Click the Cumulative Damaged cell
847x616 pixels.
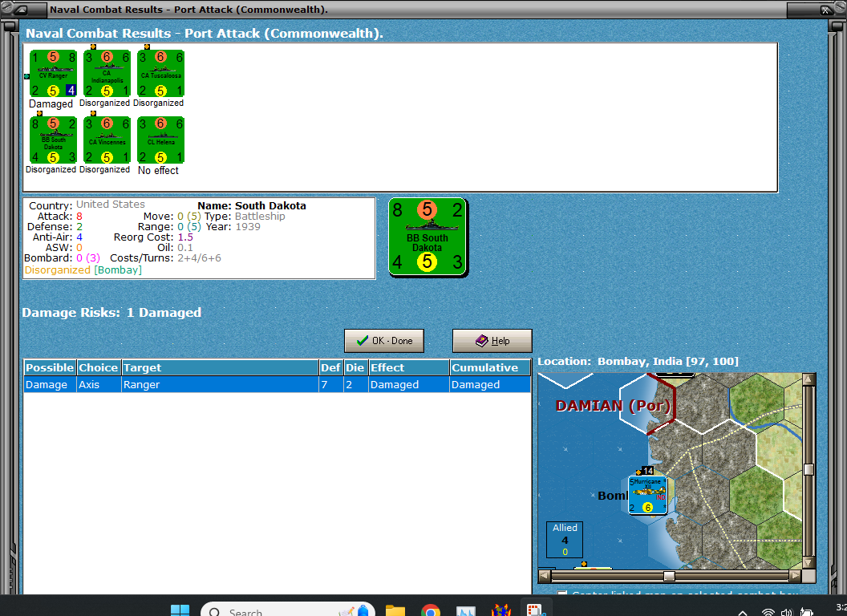coord(490,385)
